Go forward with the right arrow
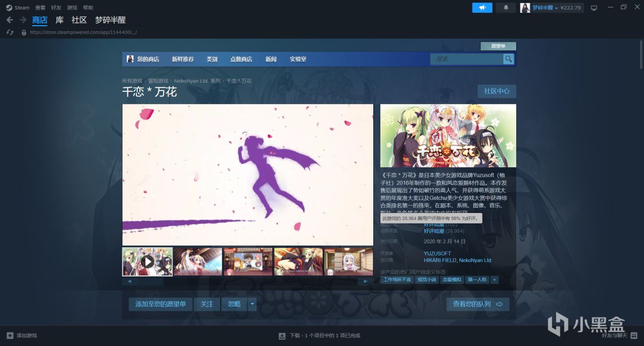The width and height of the screenshot is (644, 346). point(23,20)
